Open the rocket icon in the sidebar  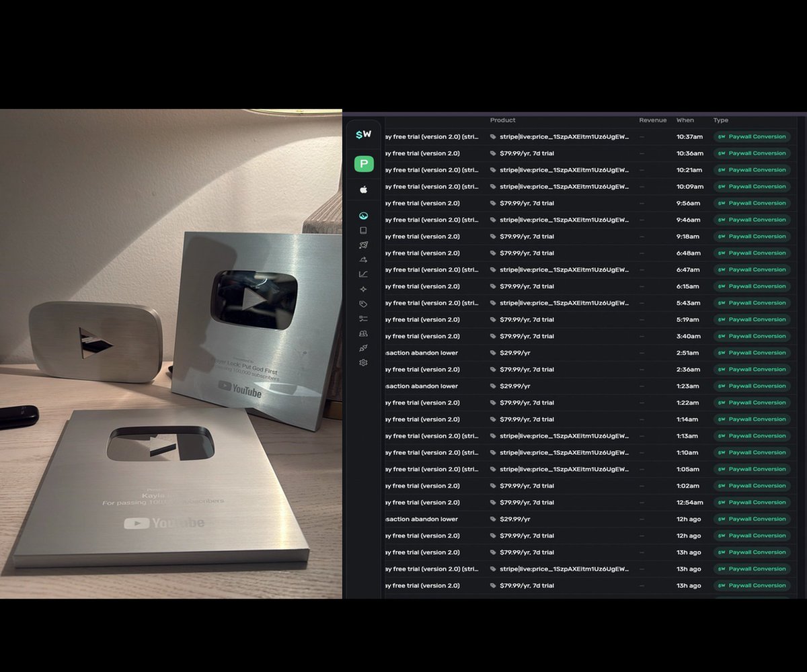(363, 245)
